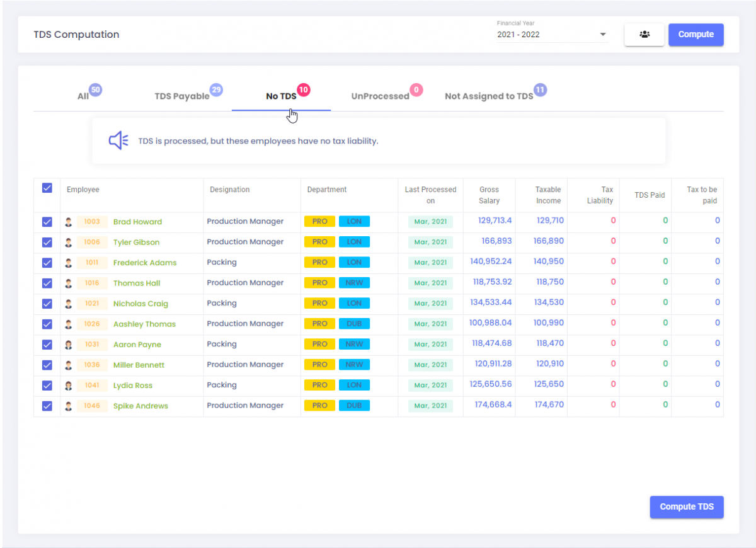Screen dimensions: 756x548
Task: Click the Compute button in the header
Action: click(696, 35)
